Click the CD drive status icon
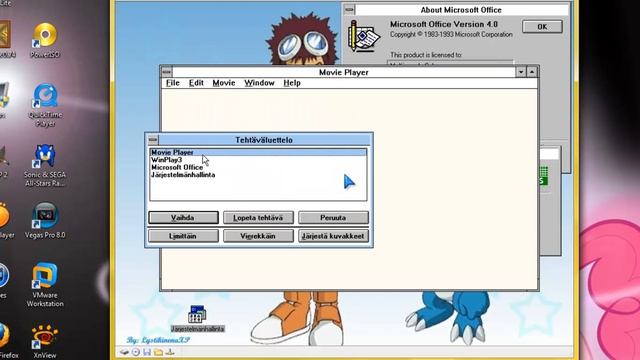 136,352
